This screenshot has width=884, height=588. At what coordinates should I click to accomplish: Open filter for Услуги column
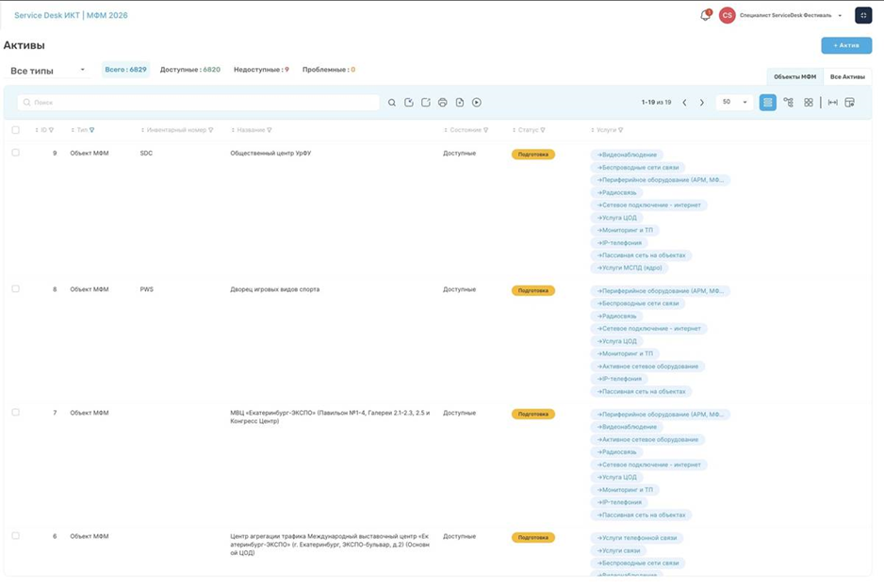click(x=621, y=130)
